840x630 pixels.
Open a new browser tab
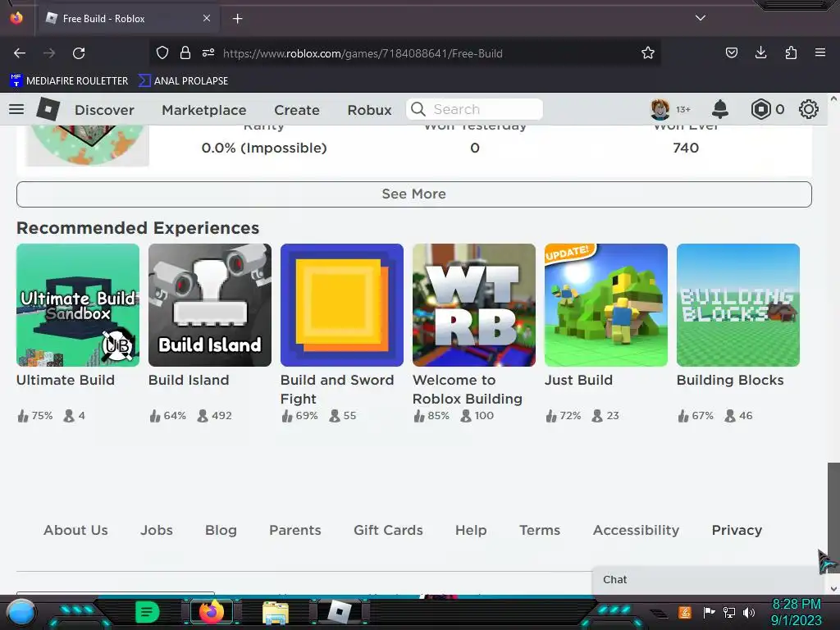point(237,19)
